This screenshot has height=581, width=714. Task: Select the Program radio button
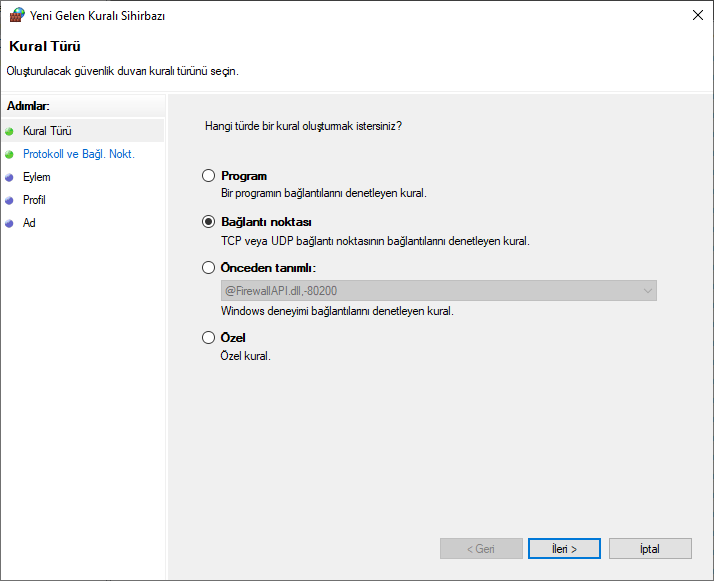click(208, 176)
